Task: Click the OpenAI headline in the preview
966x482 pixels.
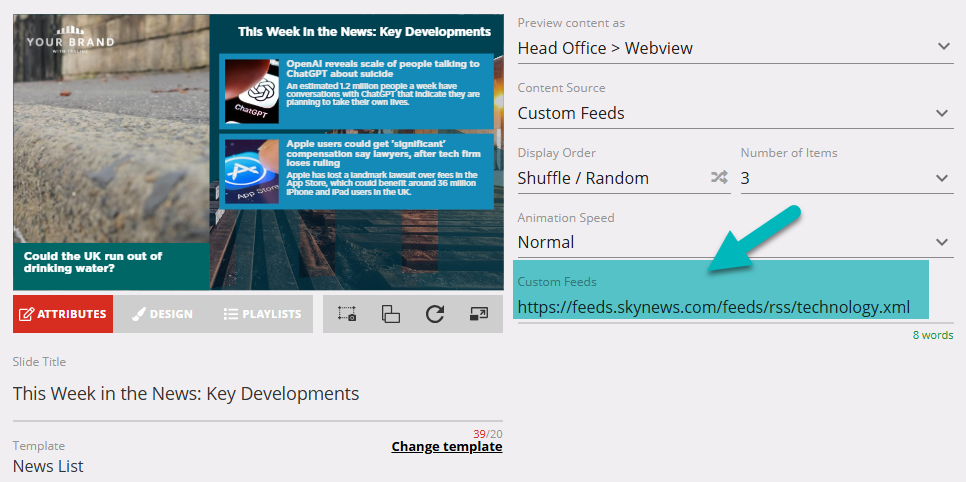Action: (383, 68)
